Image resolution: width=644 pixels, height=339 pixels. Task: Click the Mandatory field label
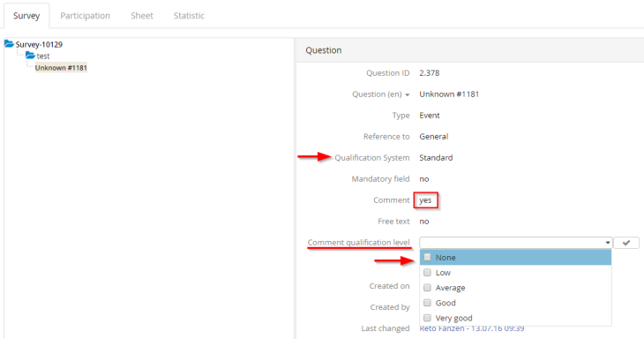tap(380, 179)
